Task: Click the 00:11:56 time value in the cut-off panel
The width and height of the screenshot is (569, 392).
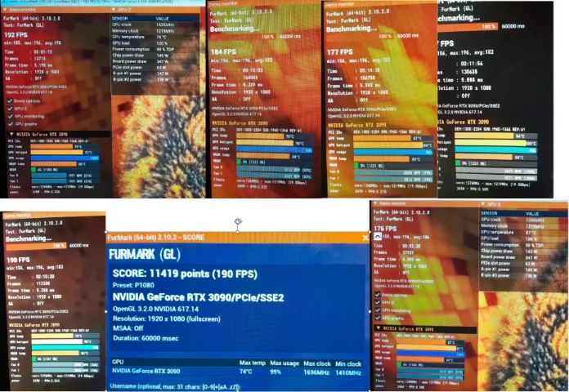Action: [472, 63]
